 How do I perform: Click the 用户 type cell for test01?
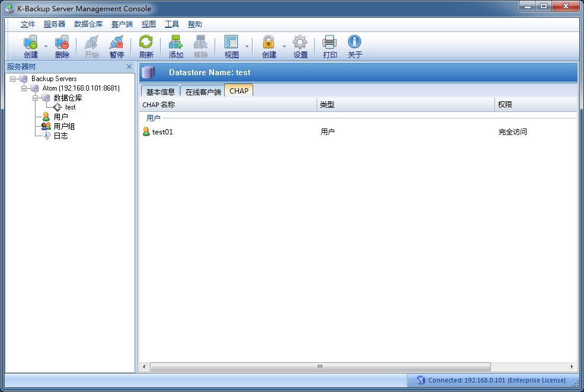[327, 131]
